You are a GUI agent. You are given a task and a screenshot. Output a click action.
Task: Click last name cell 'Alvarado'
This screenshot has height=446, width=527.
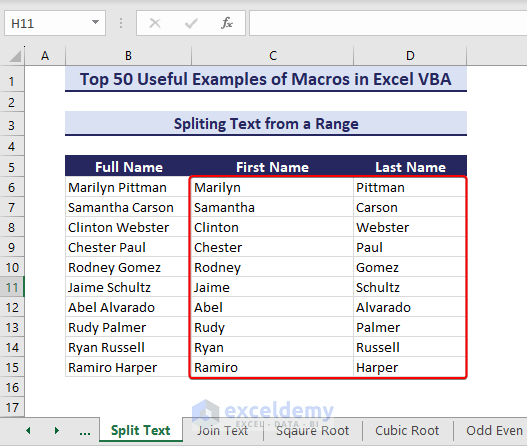[410, 307]
